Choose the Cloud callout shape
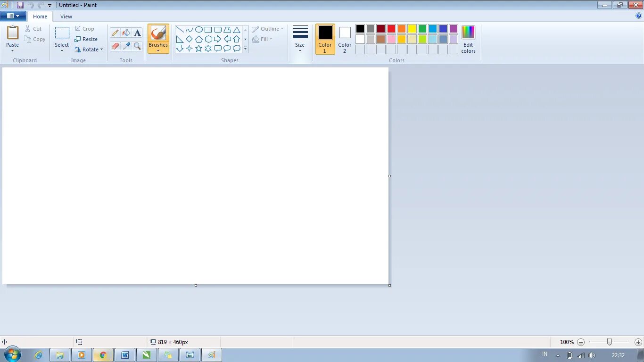The height and width of the screenshot is (362, 644). pyautogui.click(x=237, y=48)
